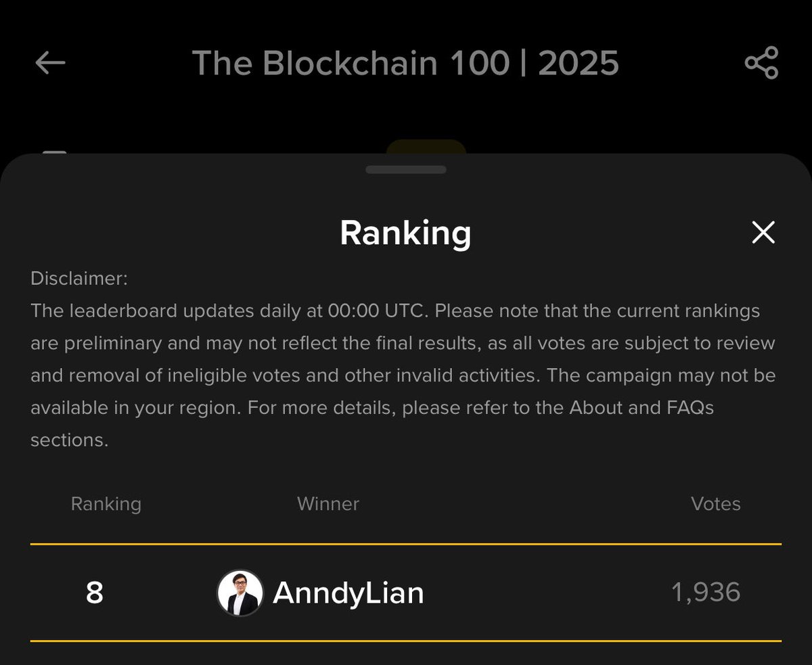
Task: Click the Ranking sheet title
Action: (x=405, y=233)
